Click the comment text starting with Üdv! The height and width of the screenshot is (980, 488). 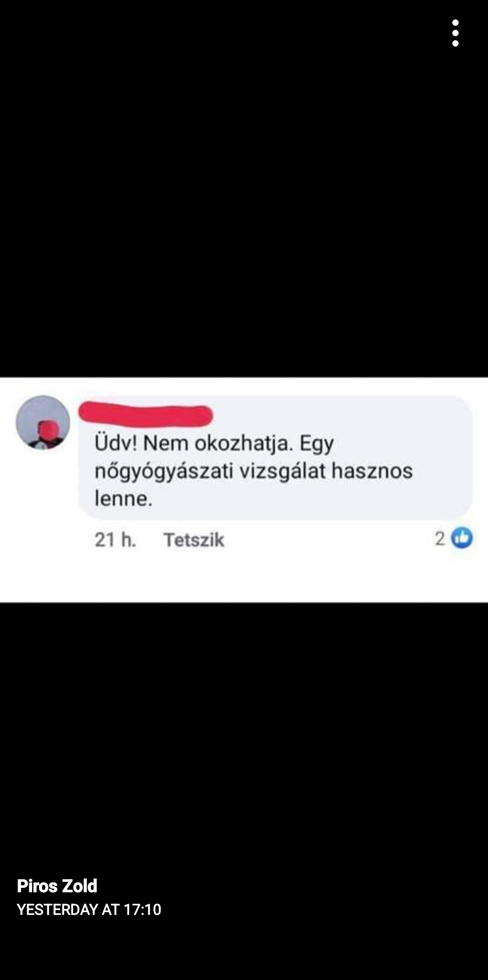pos(253,471)
